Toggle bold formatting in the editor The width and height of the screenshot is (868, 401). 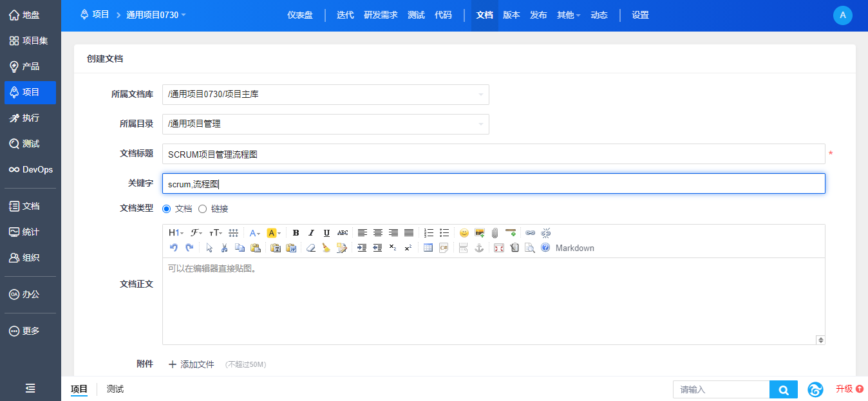point(296,233)
